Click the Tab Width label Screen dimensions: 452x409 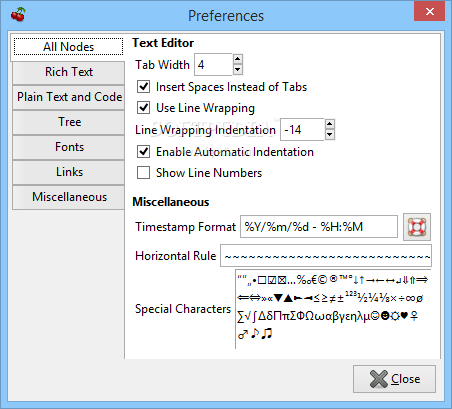pyautogui.click(x=162, y=65)
